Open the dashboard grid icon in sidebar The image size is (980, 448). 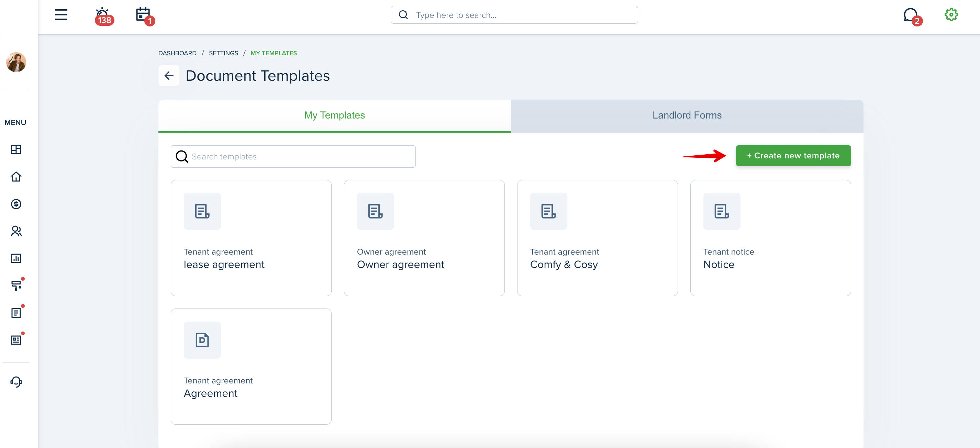click(16, 149)
